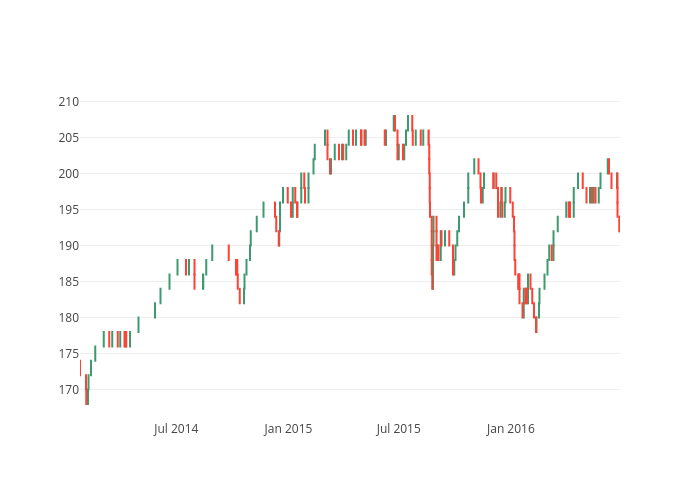The height and width of the screenshot is (500, 700).
Task: Click the last red candle at the right edge
Action: point(619,224)
